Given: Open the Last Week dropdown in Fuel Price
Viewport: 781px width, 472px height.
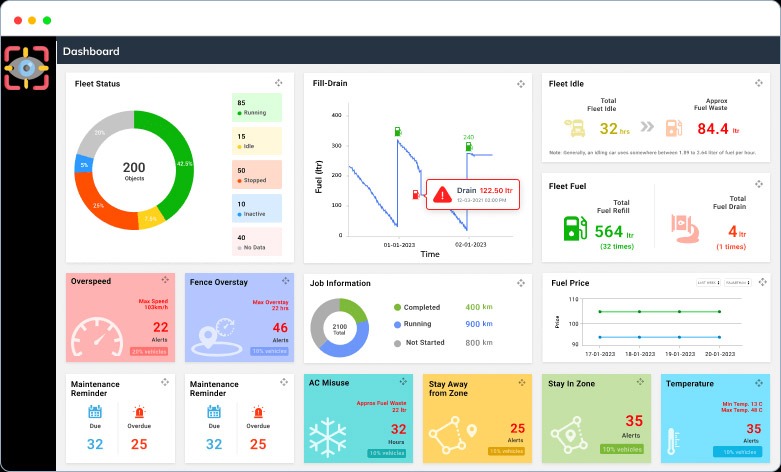Looking at the screenshot, I should [708, 283].
